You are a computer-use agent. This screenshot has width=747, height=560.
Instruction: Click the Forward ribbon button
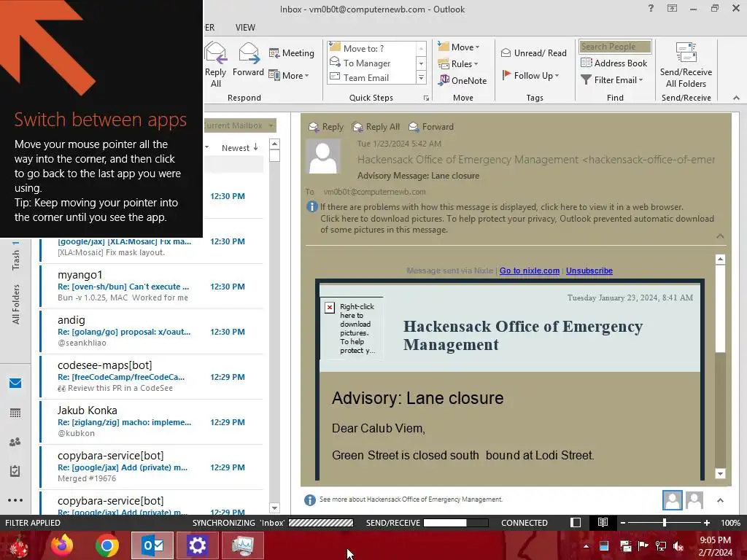click(248, 60)
